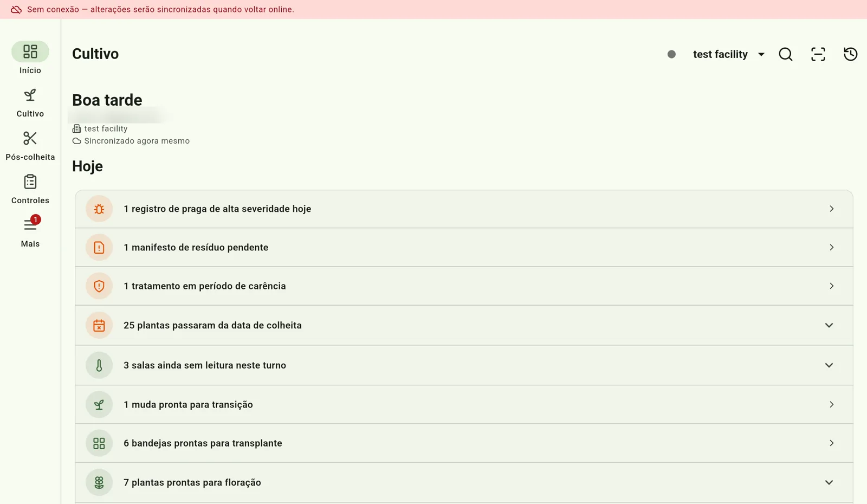Click the cloud sync icon under greeting
867x504 pixels.
[76, 141]
